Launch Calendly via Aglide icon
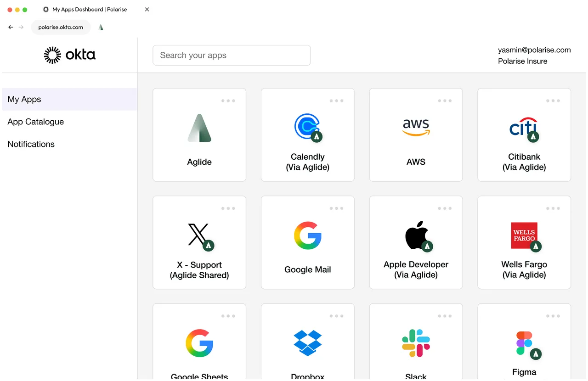588x381 pixels. click(x=307, y=127)
